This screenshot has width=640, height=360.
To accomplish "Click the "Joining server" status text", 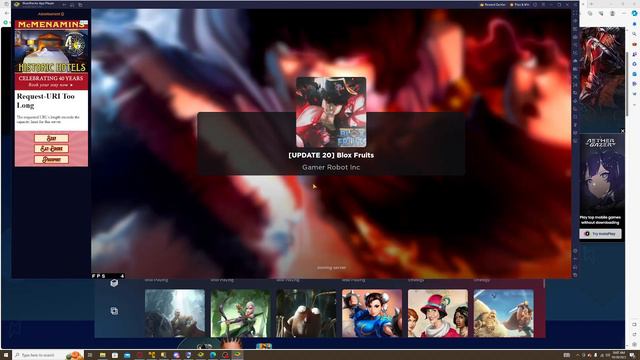I will coord(331,268).
